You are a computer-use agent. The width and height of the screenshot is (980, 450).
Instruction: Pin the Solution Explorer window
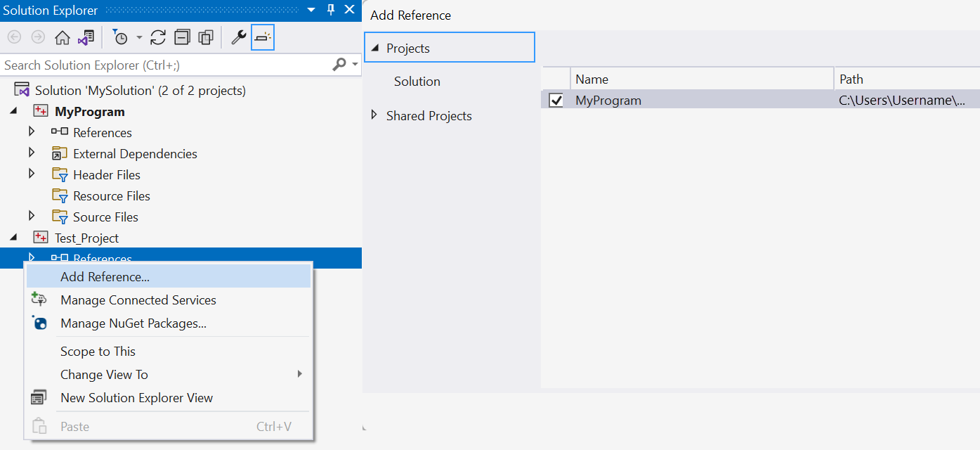(x=330, y=10)
